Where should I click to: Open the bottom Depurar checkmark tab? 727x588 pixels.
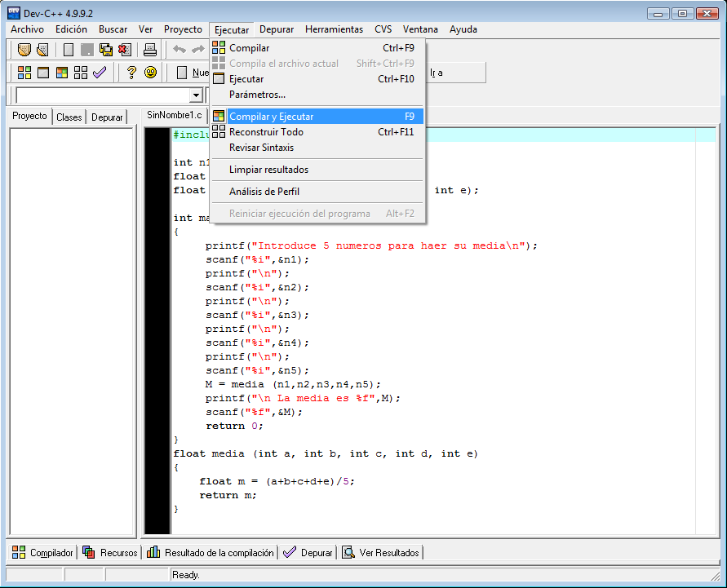point(308,552)
